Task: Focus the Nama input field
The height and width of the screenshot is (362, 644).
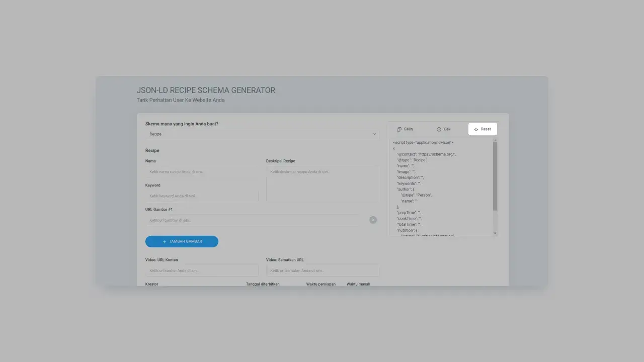Action: 201,172
